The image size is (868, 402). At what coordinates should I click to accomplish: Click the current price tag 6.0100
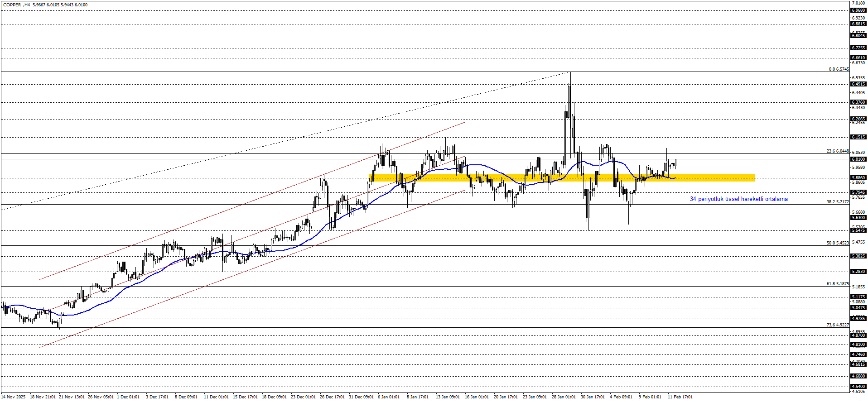point(858,159)
